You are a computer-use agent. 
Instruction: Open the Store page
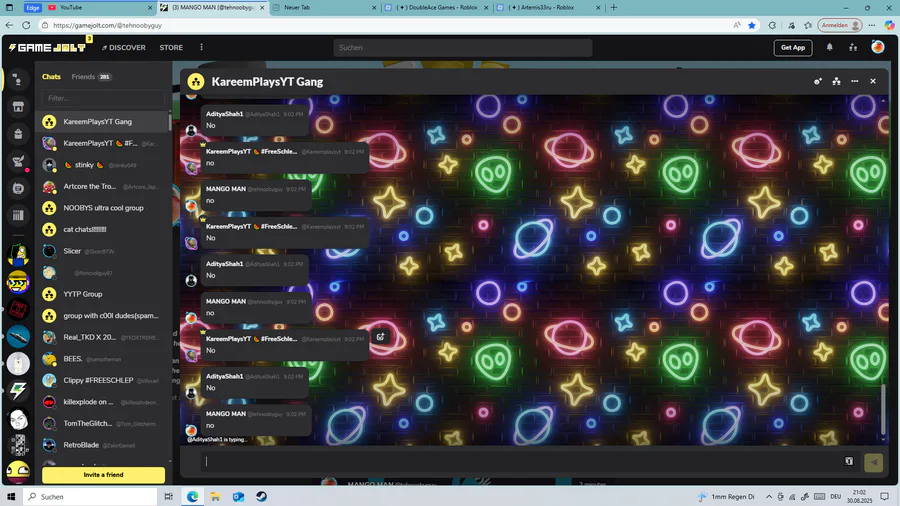(x=171, y=48)
